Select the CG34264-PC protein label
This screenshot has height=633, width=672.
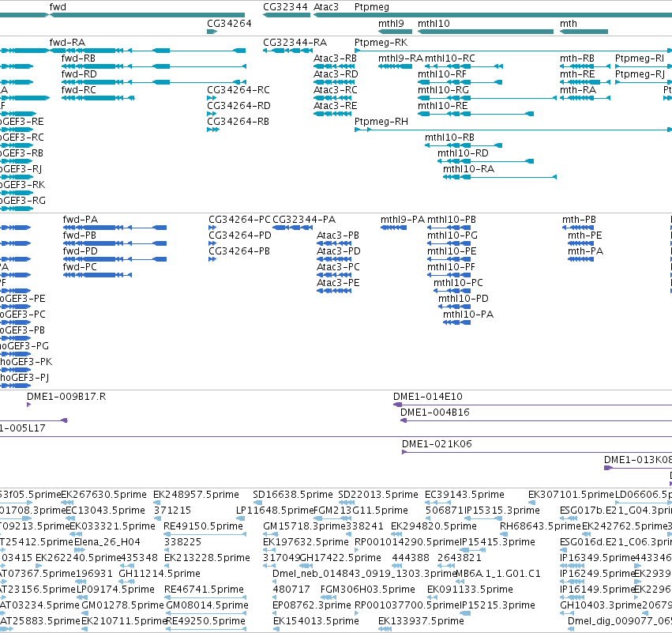(x=239, y=220)
